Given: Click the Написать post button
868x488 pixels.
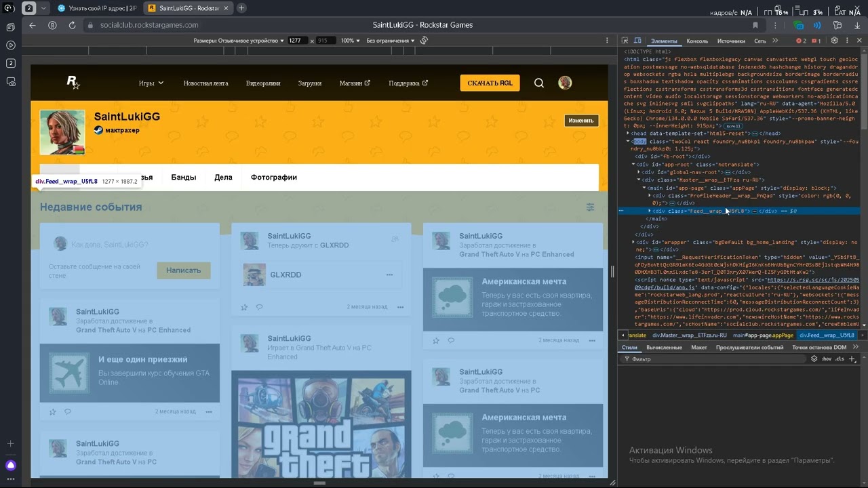Looking at the screenshot, I should [184, 270].
